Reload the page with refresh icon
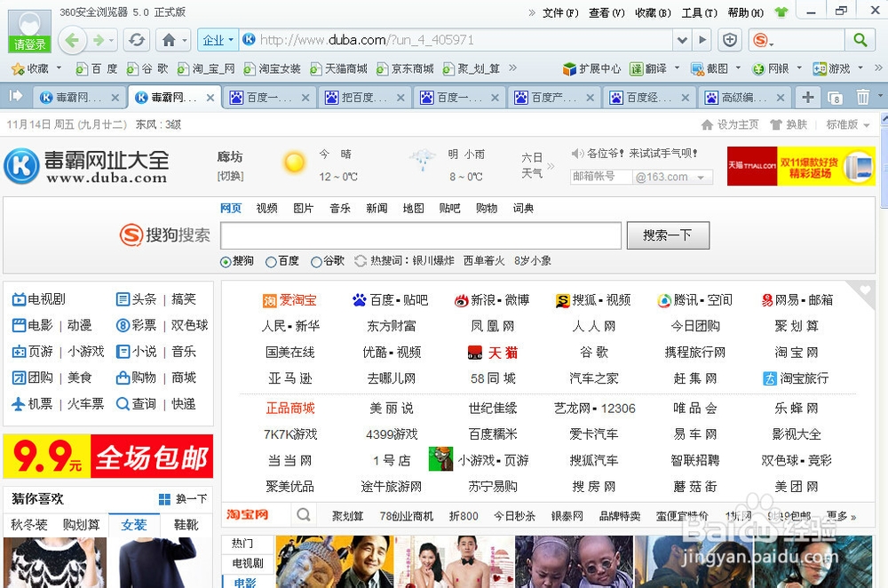This screenshot has height=588, width=888. pos(137,40)
